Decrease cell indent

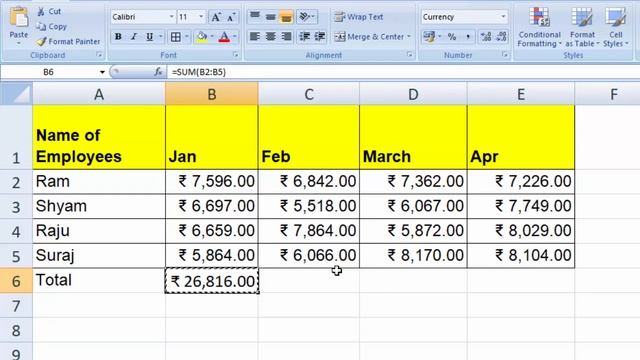[304, 37]
